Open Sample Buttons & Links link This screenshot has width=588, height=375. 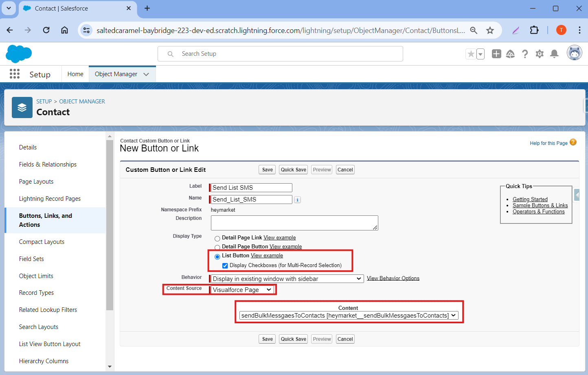540,205
